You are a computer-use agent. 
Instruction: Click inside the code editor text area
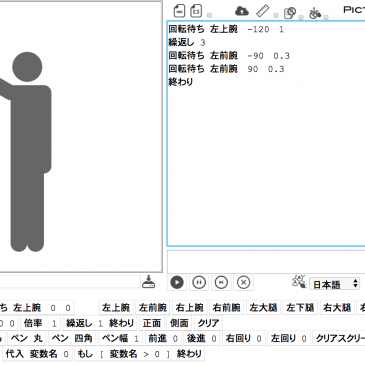266,133
